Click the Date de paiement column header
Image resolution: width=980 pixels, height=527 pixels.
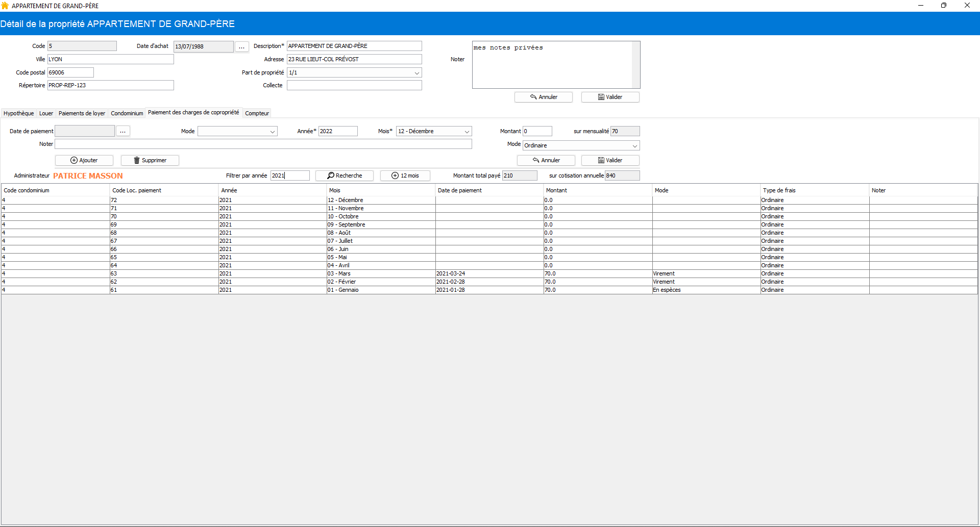(489, 190)
